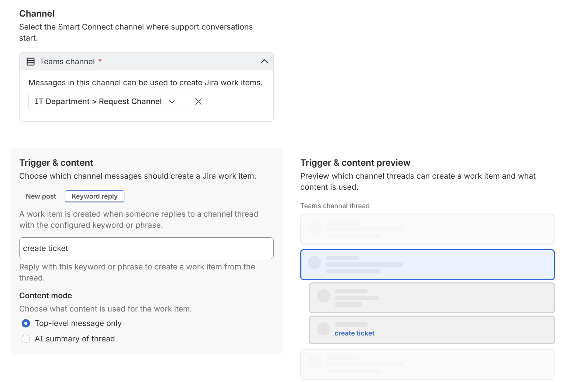Viewport: 588px width, 382px height.
Task: Switch to the New post tab
Action: pyautogui.click(x=41, y=196)
